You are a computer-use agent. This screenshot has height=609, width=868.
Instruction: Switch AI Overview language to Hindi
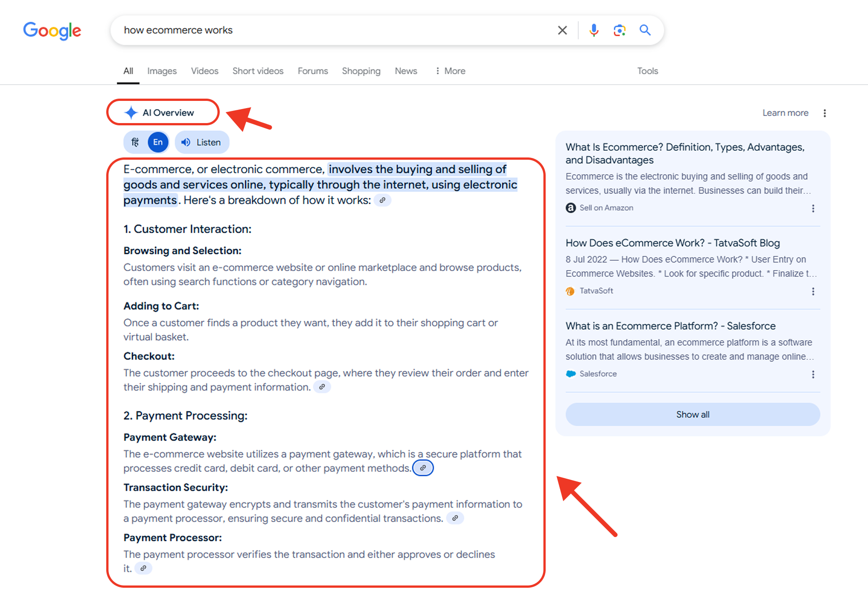pos(135,143)
